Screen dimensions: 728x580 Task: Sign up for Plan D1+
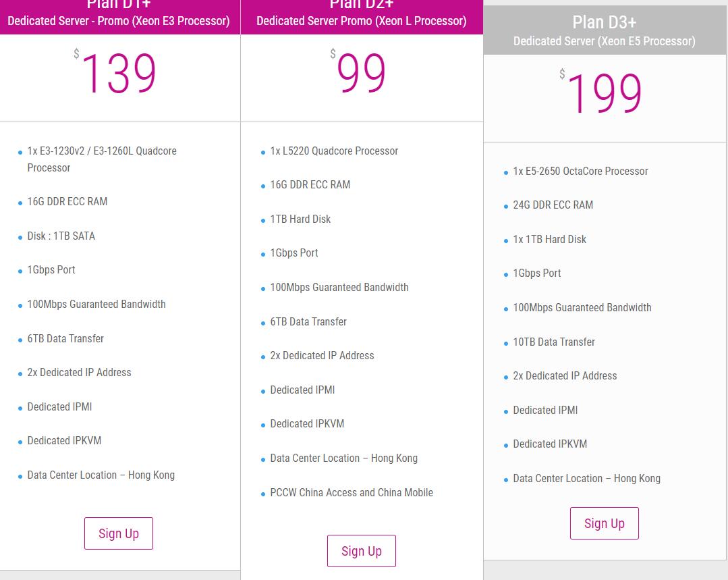coord(118,533)
